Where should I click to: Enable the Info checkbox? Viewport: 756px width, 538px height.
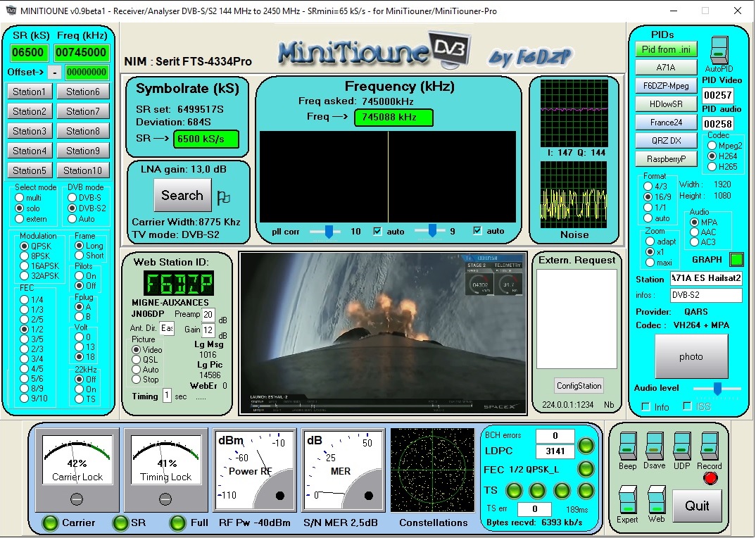[x=646, y=407]
